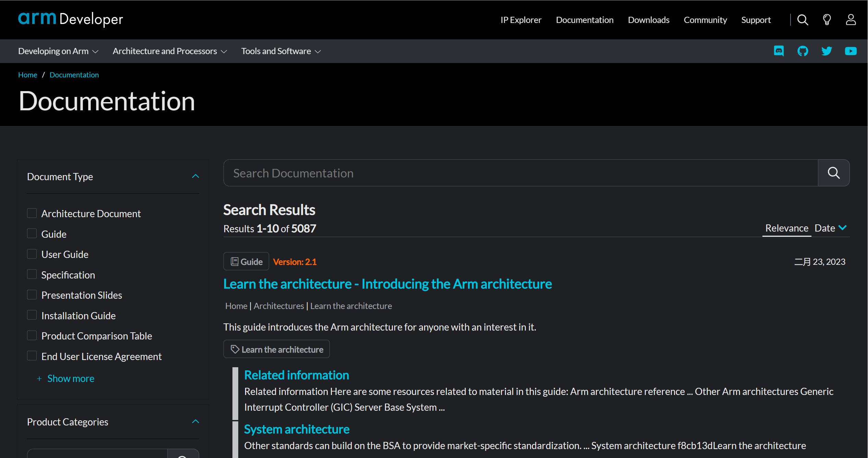868x458 pixels.
Task: Enable the User Guide checkbox
Action: 32,254
